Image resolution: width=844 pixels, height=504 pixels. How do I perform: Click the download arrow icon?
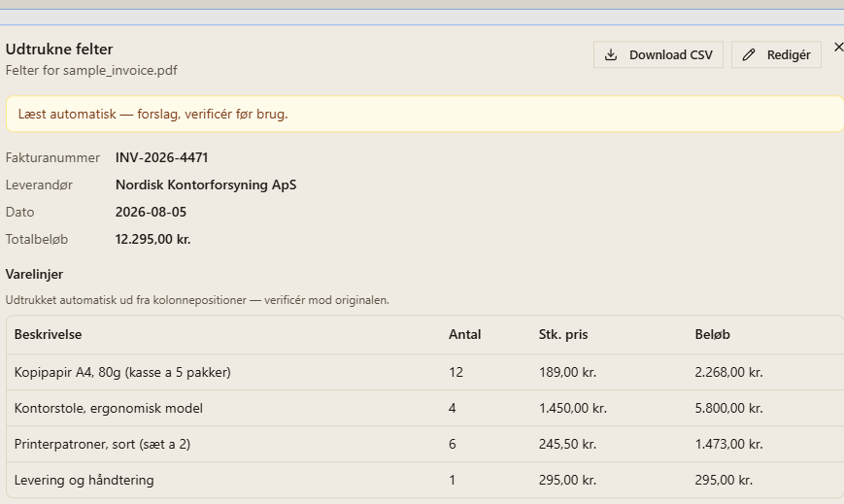click(611, 54)
